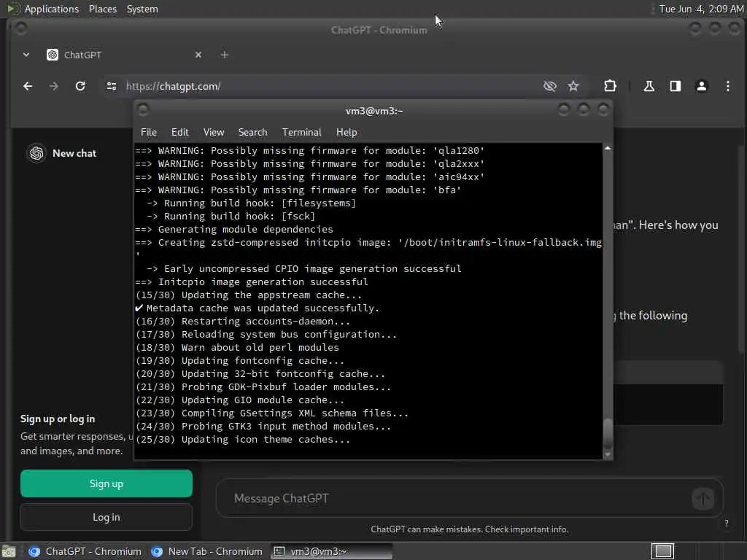This screenshot has height=560, width=747.
Task: Maximize the ChatGPT - Chromium window
Action: (715, 28)
